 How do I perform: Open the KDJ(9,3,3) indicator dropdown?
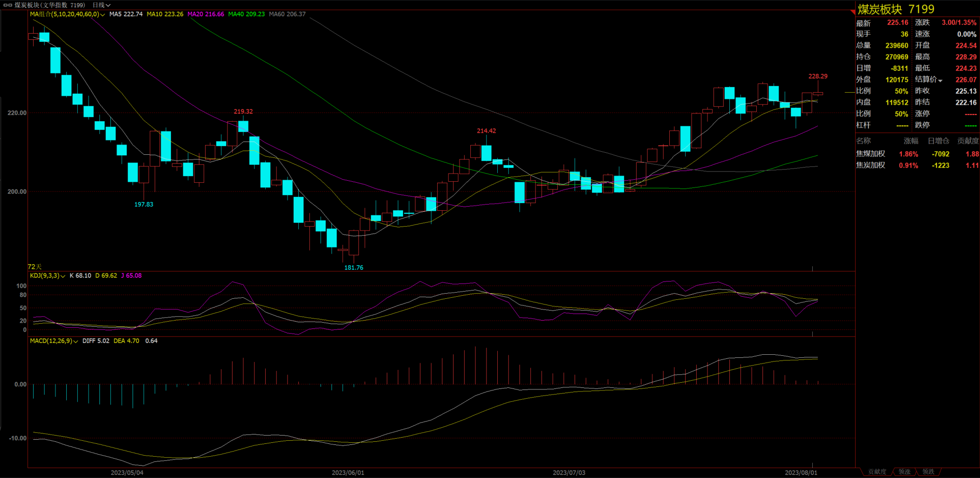pyautogui.click(x=63, y=276)
